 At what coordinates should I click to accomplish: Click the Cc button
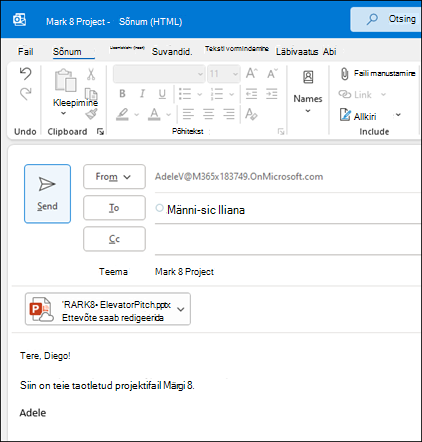point(114,239)
